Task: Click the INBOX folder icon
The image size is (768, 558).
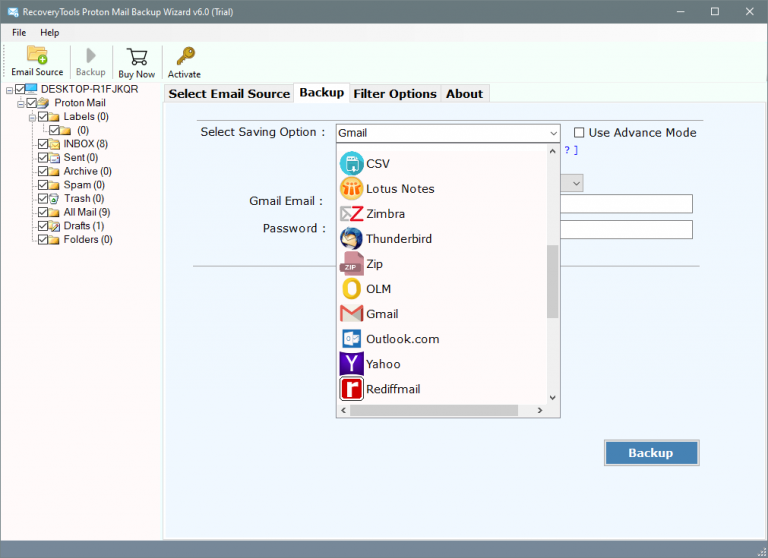Action: 54,144
